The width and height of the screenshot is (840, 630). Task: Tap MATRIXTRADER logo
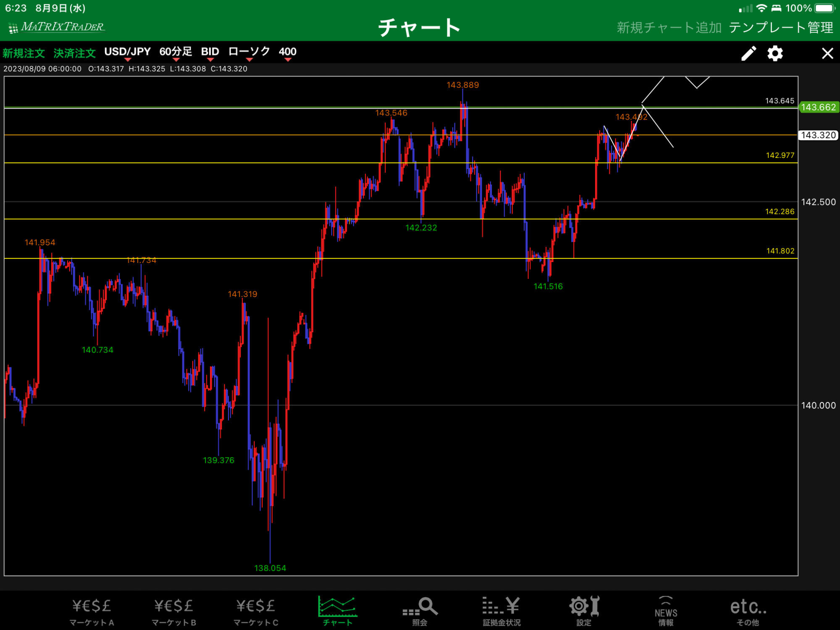click(57, 27)
